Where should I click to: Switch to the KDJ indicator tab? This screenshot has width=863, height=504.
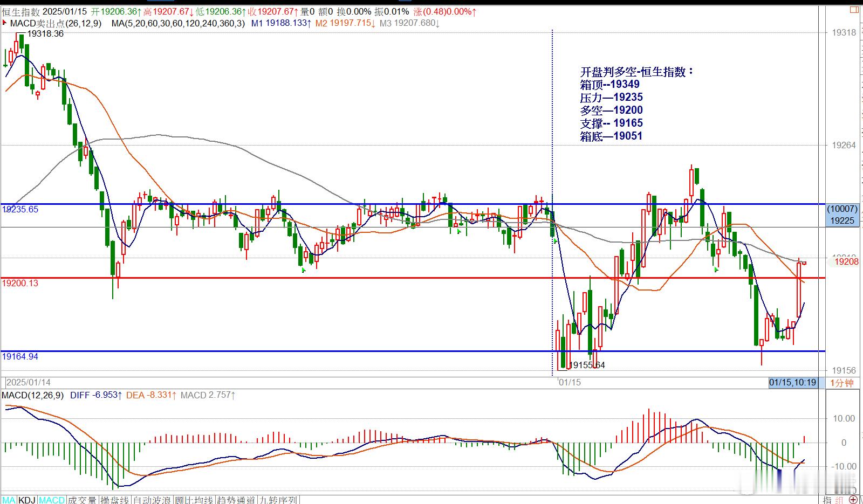pyautogui.click(x=28, y=500)
